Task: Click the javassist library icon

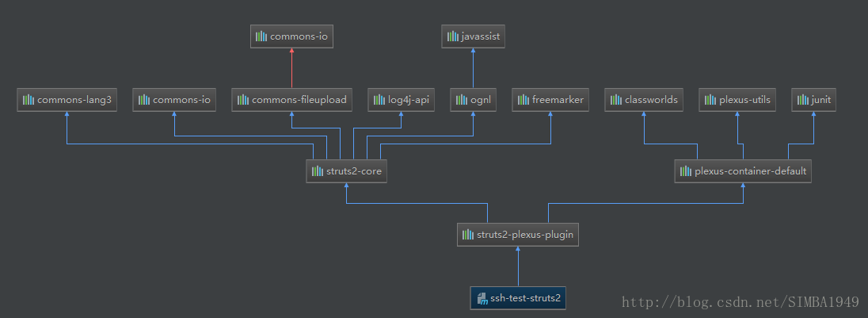Action: 453,36
